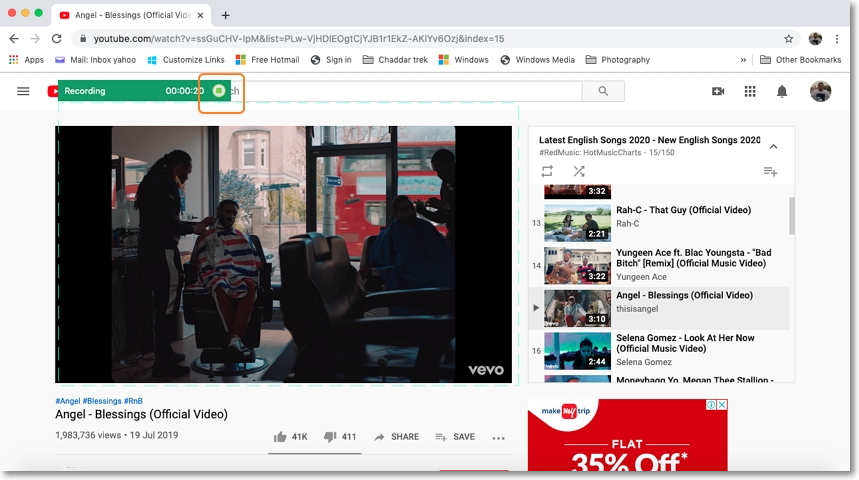Screen dimensions: 859x480
Task: Play Selena Gomez Look At Her Now
Action: point(685,343)
